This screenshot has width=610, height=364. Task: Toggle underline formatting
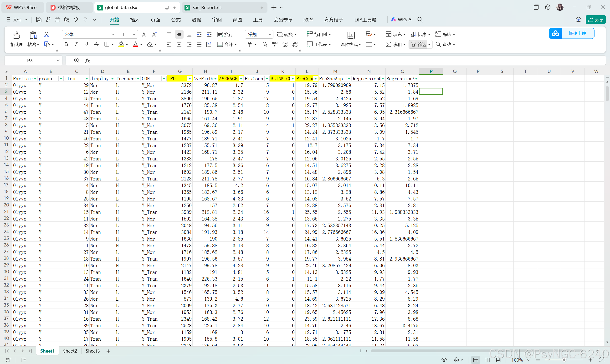pos(86,44)
